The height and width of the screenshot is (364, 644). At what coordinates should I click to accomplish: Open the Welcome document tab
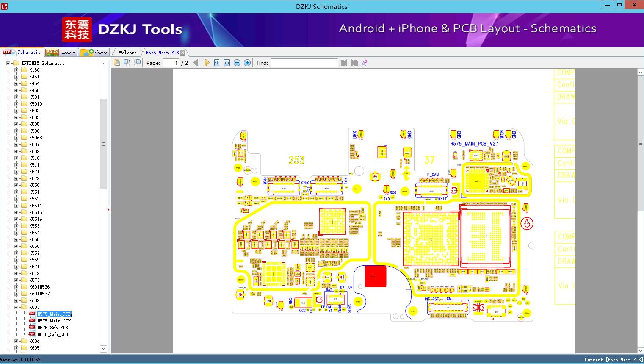tap(128, 53)
